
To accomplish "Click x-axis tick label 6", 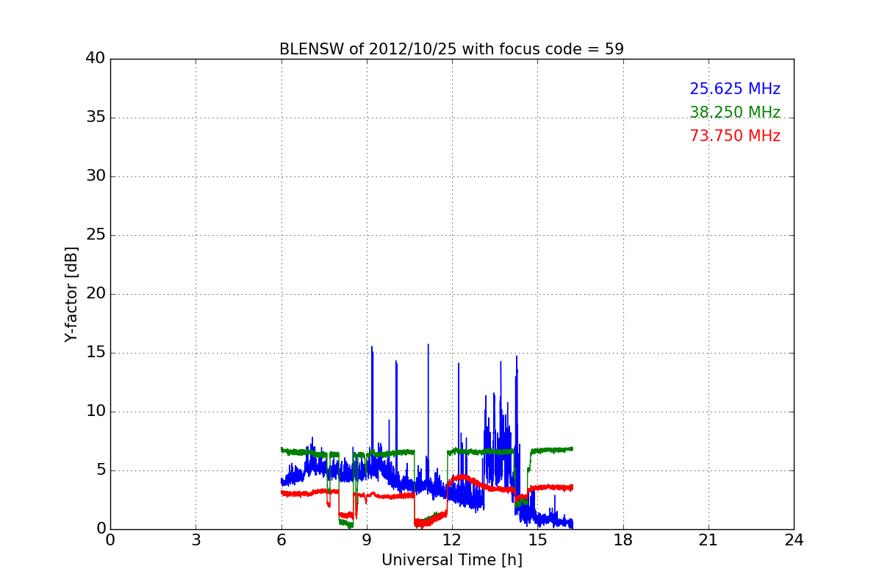I will (x=282, y=540).
